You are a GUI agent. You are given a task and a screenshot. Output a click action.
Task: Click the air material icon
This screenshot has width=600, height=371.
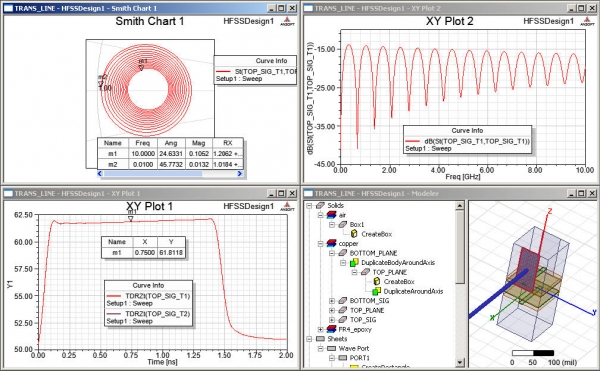(331, 215)
